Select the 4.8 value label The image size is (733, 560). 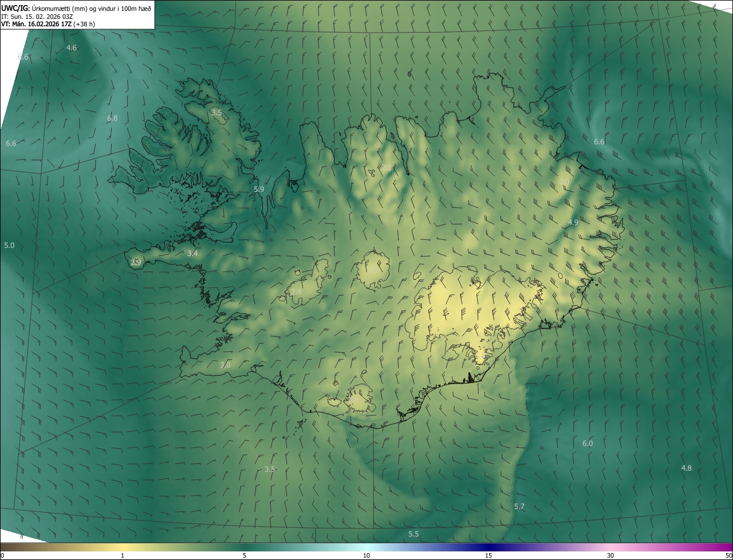click(x=686, y=468)
